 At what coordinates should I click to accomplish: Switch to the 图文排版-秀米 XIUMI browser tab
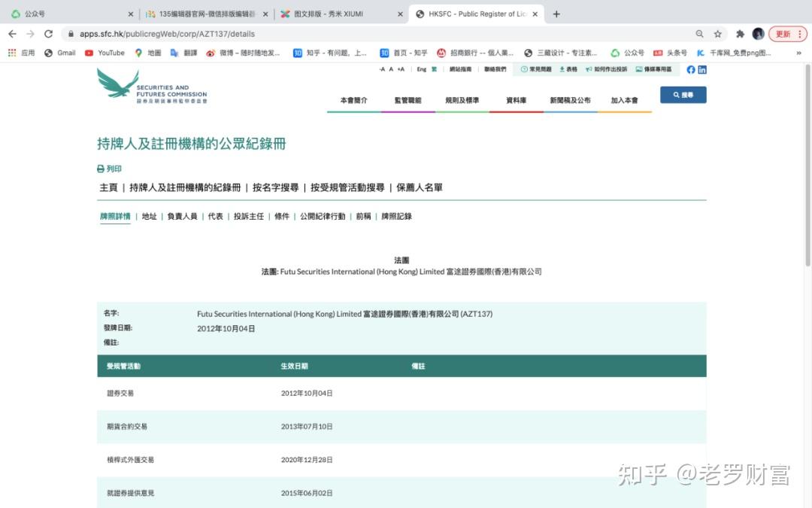(x=331, y=13)
